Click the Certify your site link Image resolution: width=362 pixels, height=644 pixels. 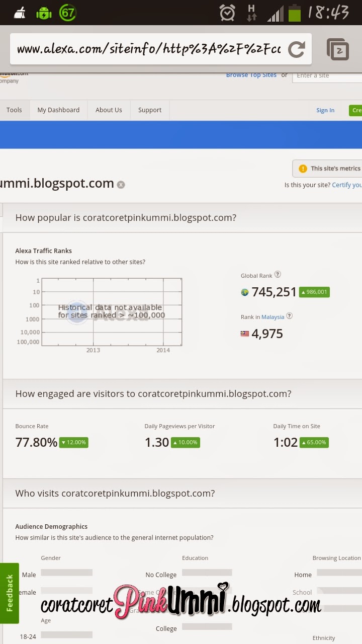[x=346, y=185]
